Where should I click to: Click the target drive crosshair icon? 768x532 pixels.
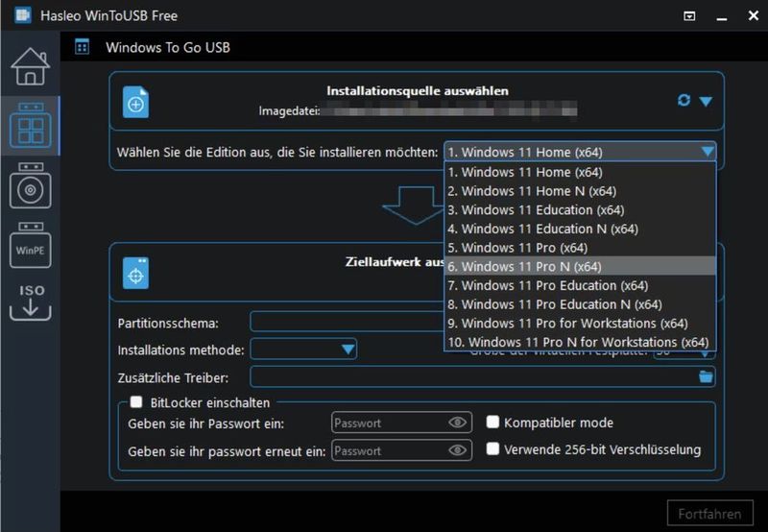(x=135, y=273)
